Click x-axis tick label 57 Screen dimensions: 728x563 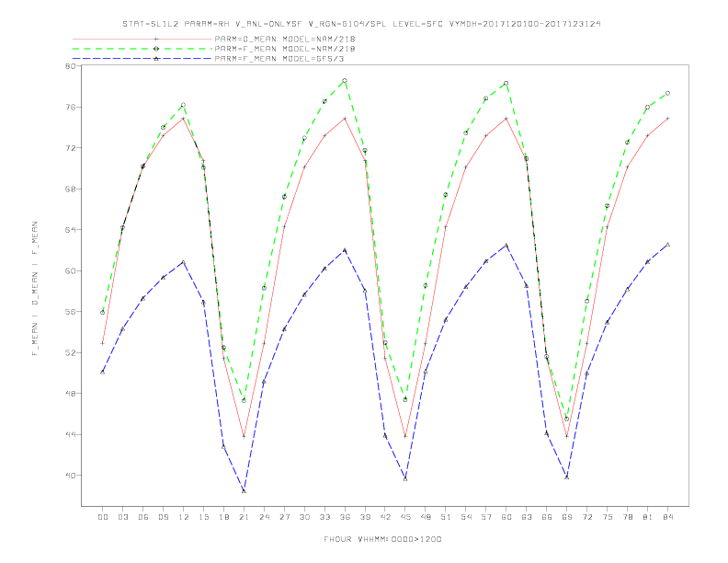click(486, 517)
